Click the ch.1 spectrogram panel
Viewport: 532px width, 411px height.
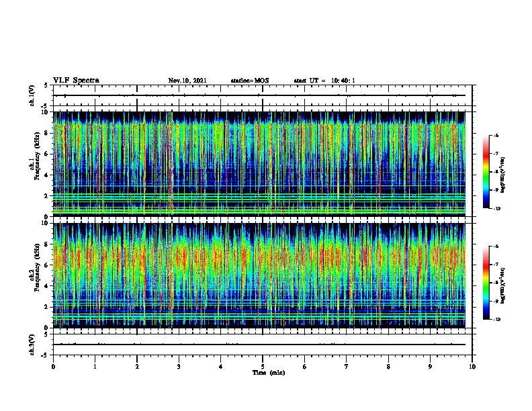pos(259,164)
